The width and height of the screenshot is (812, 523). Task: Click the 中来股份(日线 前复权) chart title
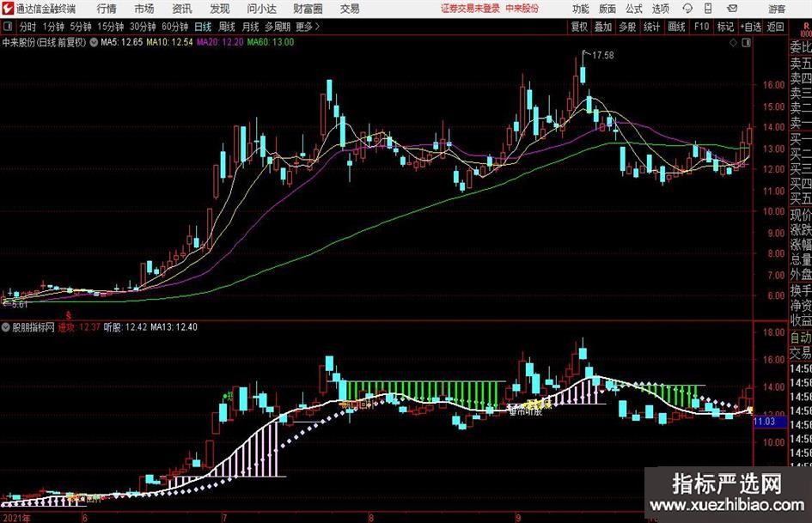tap(44, 42)
